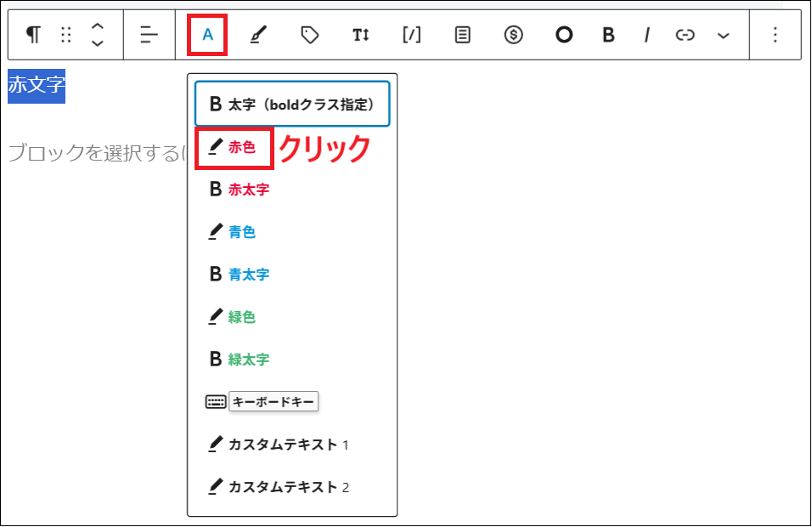Click the document list toolbar icon

[462, 35]
